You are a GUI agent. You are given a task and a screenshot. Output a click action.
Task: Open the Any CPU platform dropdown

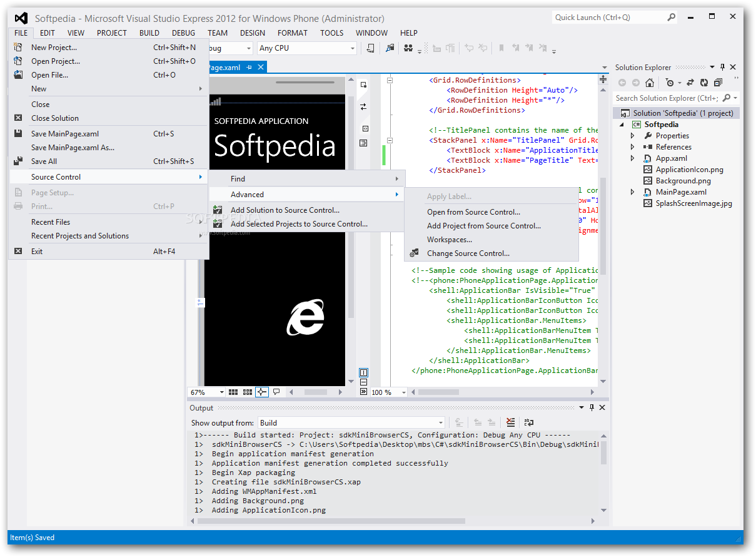click(x=353, y=48)
